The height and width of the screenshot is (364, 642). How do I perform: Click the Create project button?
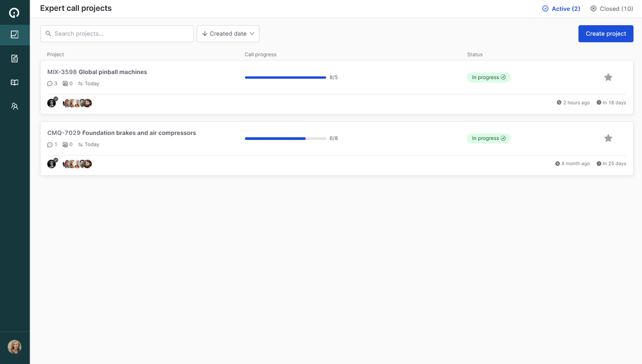[x=605, y=33]
